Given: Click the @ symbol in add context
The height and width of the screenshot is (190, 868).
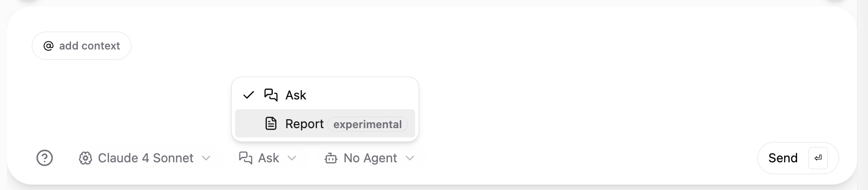Looking at the screenshot, I should [x=49, y=46].
